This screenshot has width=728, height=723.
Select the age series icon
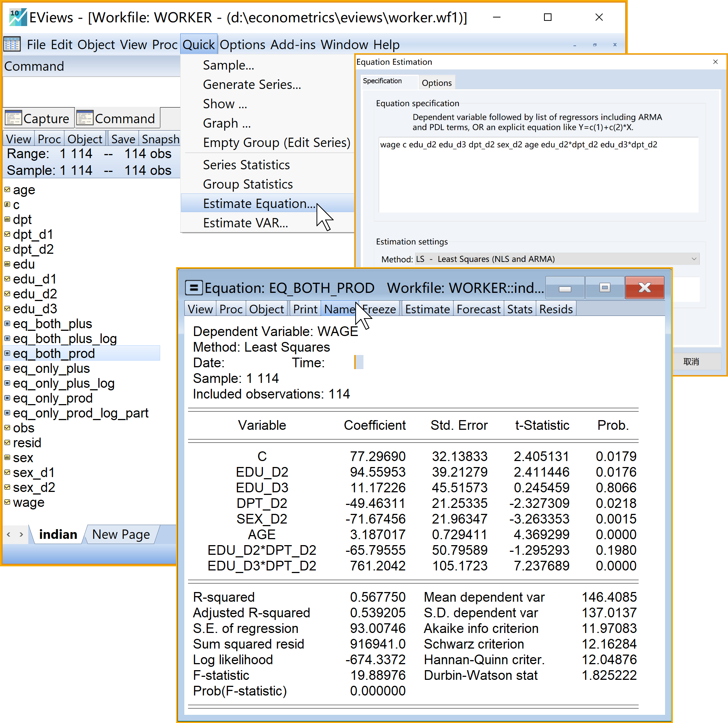pos(7,190)
